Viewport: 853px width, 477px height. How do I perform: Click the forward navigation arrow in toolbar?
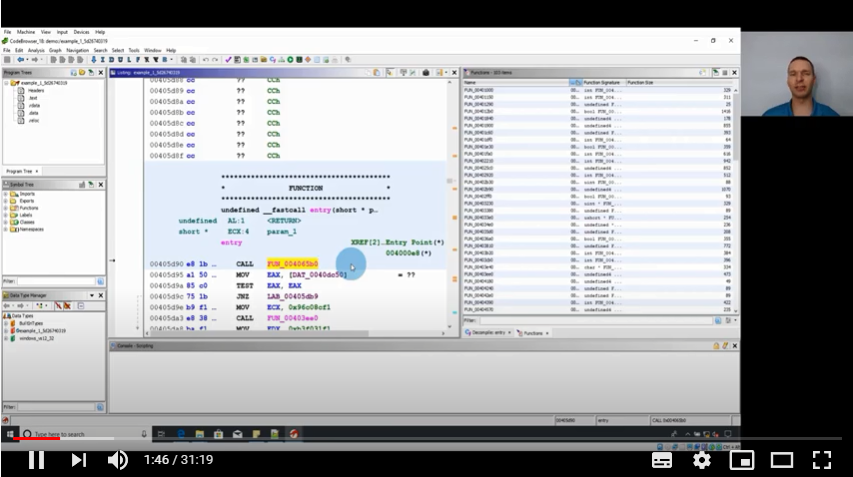pos(35,60)
